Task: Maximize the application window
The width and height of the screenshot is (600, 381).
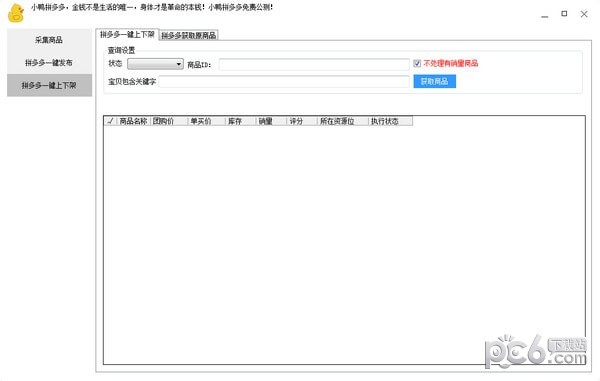Action: [x=564, y=14]
